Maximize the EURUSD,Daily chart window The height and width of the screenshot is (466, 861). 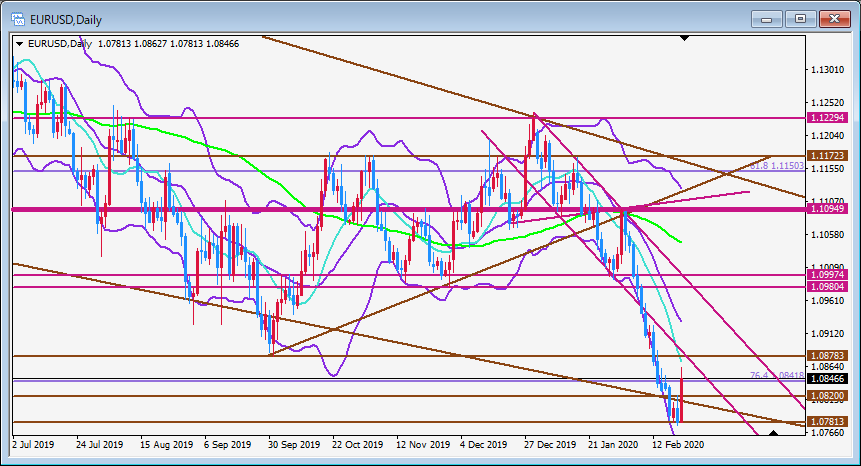800,19
